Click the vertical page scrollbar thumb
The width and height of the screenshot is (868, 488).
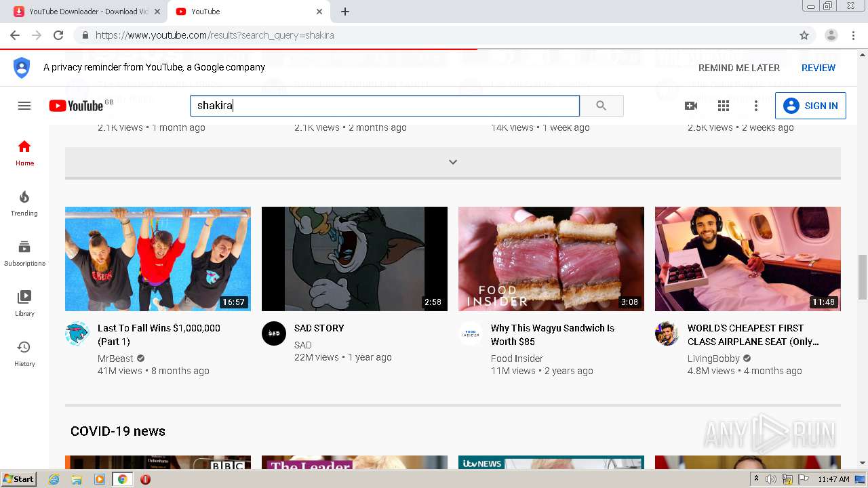coord(863,277)
